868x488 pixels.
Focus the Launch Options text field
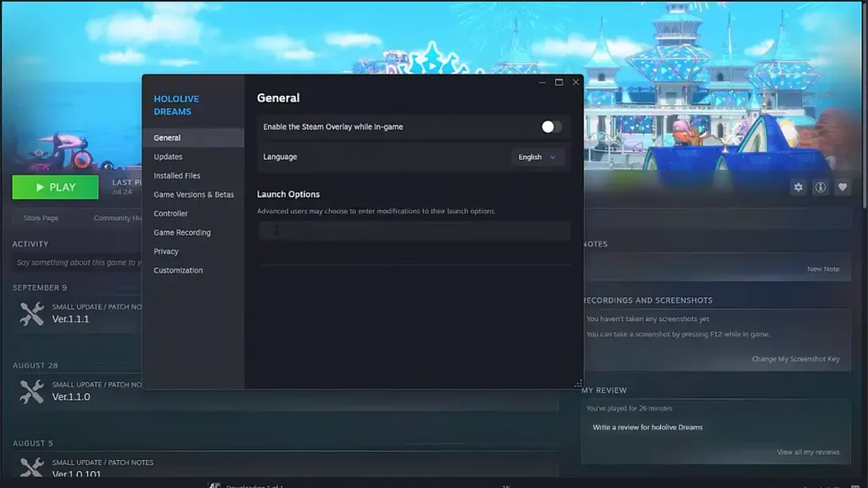(414, 230)
